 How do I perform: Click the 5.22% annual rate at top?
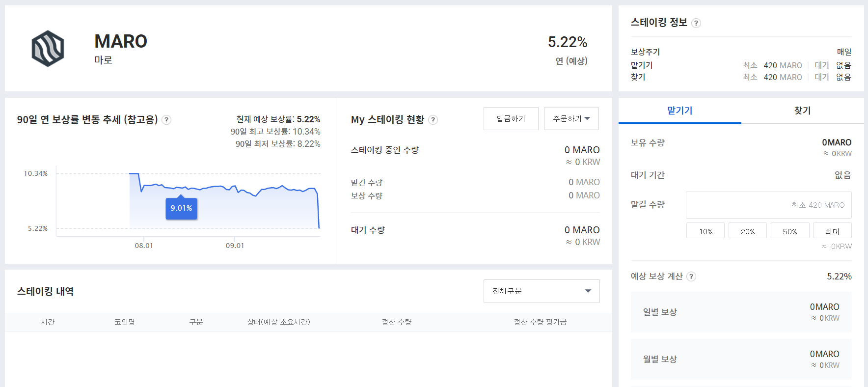(568, 42)
